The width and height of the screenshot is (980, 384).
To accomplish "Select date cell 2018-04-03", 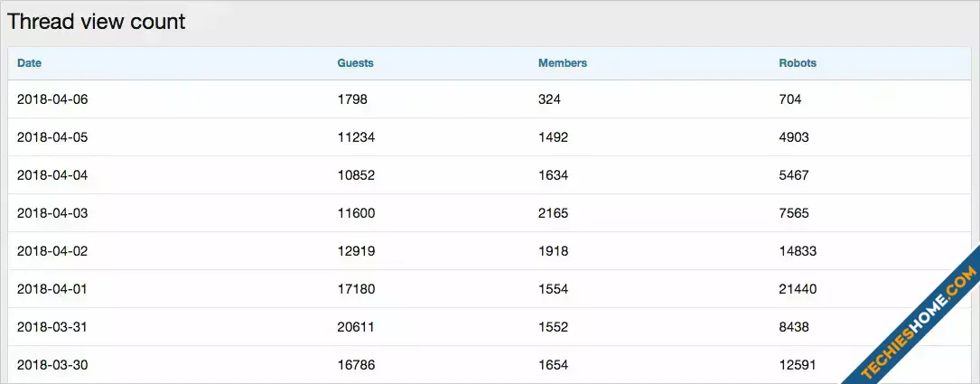I will [52, 213].
